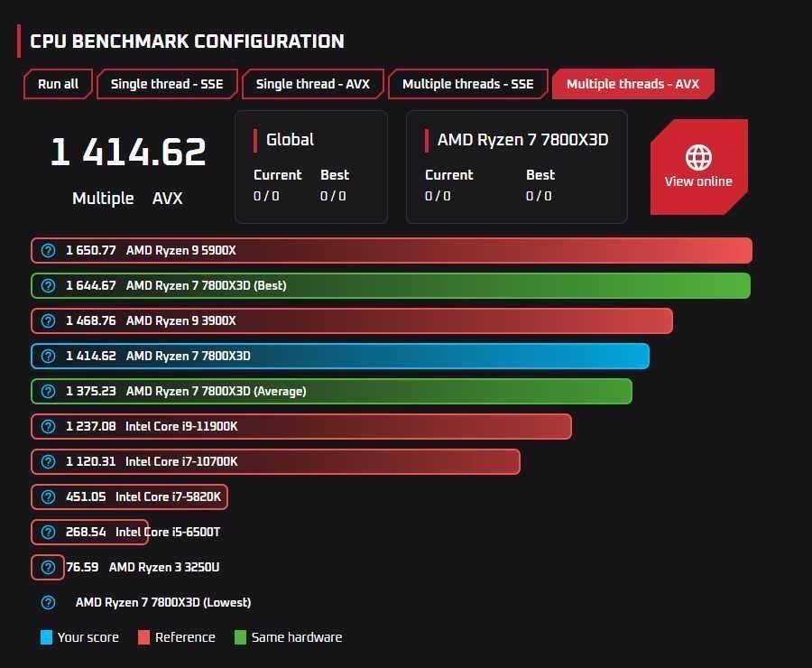Select the Intel Core i7-10700K bar
The height and width of the screenshot is (668, 812).
pyautogui.click(x=275, y=462)
